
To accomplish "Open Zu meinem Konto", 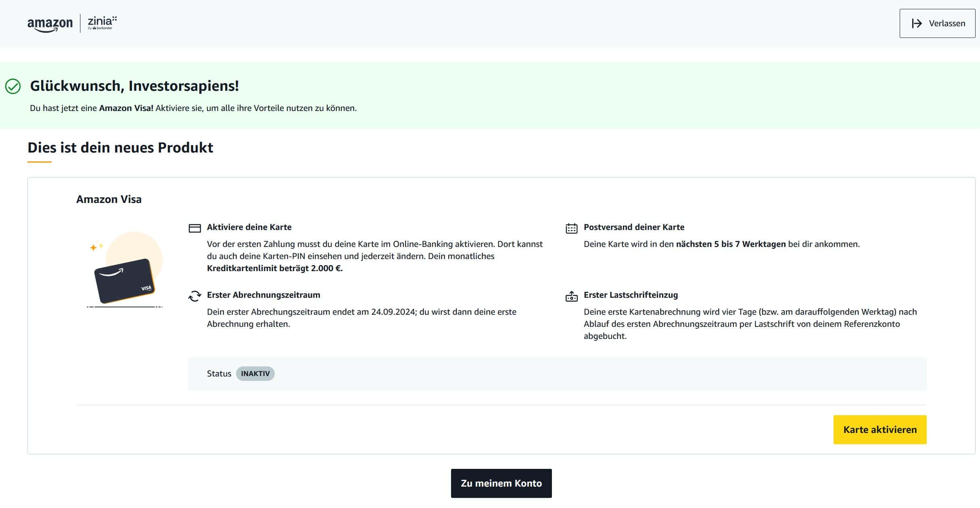I will pos(501,483).
